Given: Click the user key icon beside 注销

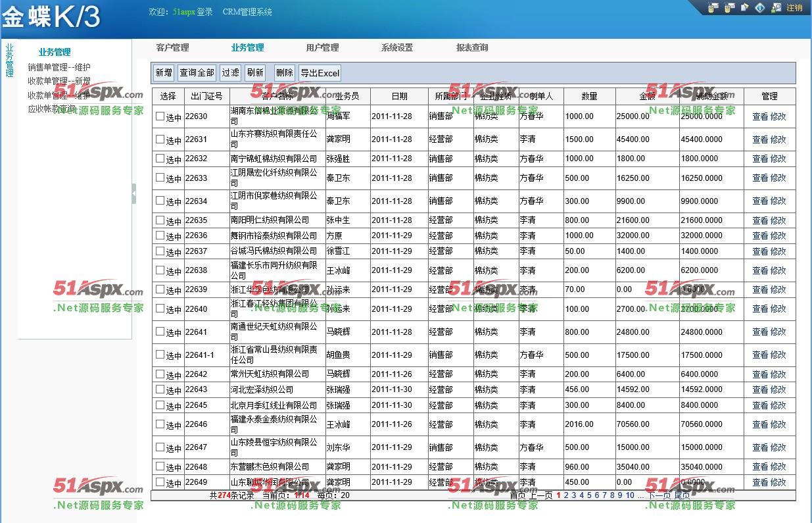Looking at the screenshot, I should pos(776,8).
